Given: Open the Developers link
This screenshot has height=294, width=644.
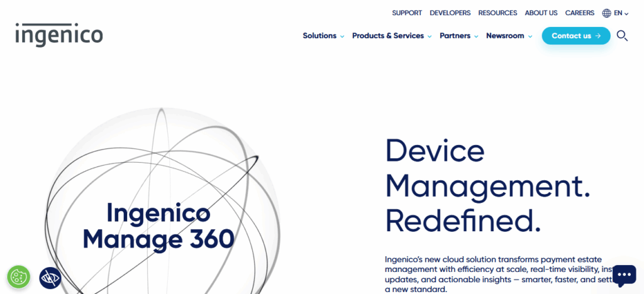Looking at the screenshot, I should [450, 13].
